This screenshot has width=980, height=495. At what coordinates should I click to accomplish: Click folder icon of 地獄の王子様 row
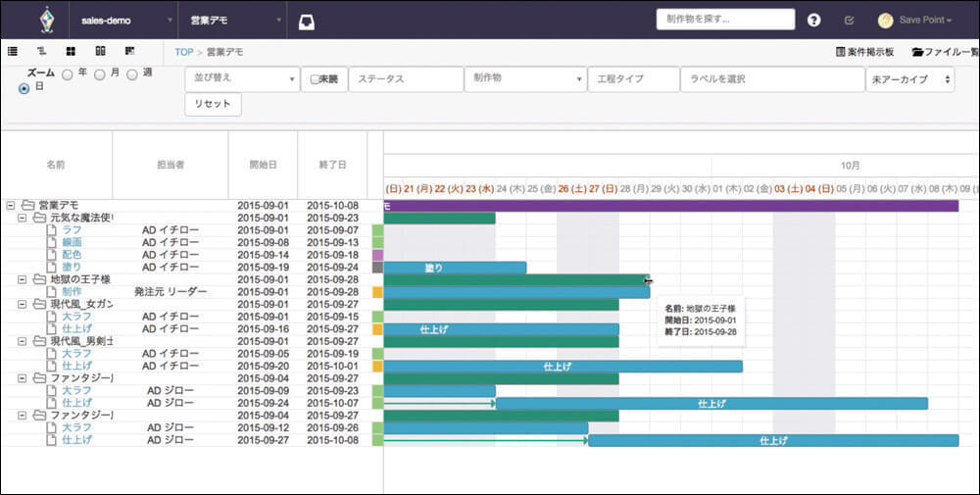pyautogui.click(x=39, y=279)
